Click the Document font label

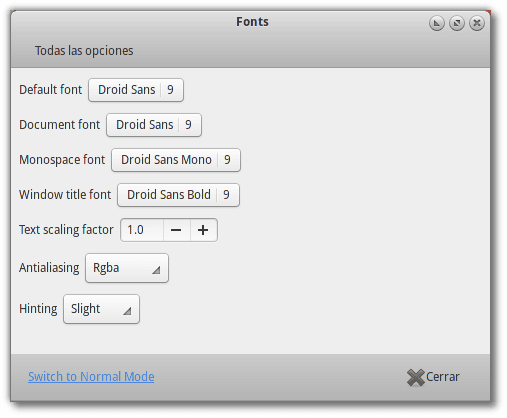[60, 125]
